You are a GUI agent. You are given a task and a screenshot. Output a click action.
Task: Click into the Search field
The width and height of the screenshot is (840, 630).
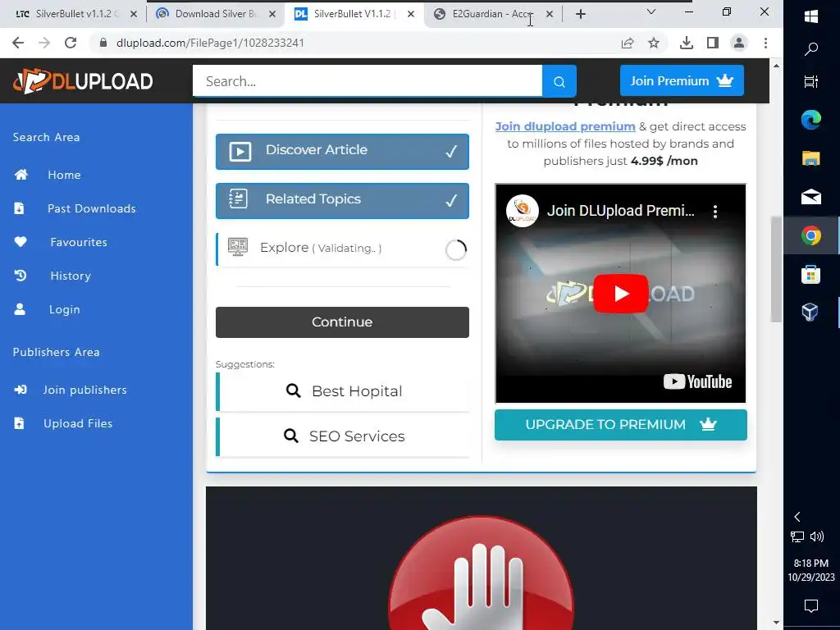point(367,81)
